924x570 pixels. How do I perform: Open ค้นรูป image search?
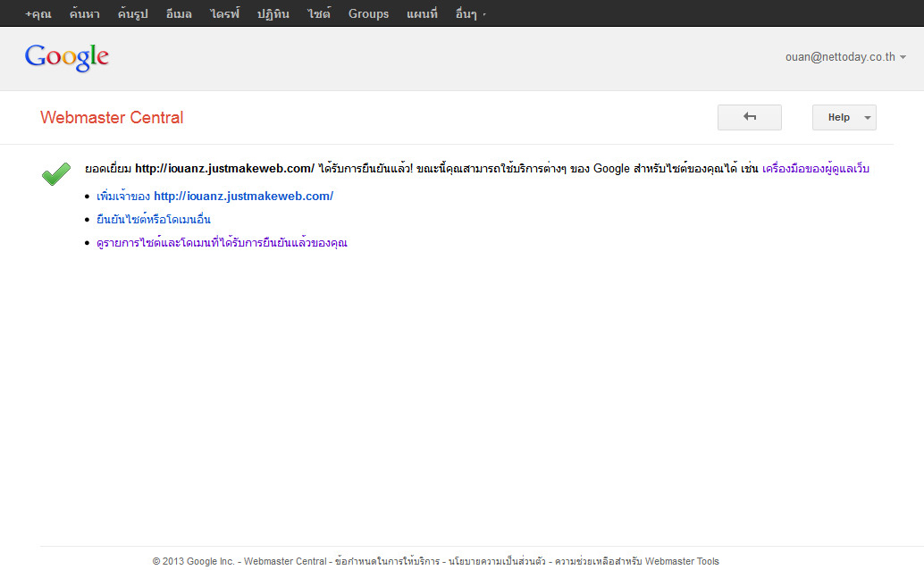[132, 13]
